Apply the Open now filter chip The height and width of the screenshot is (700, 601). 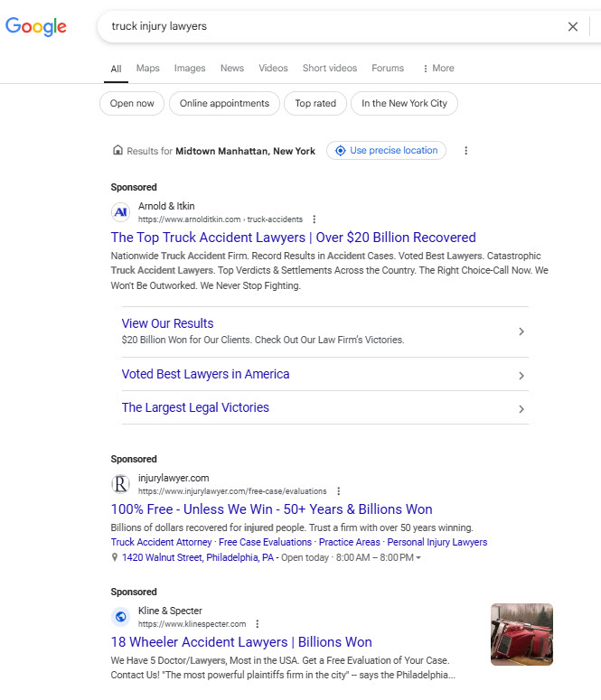click(132, 104)
